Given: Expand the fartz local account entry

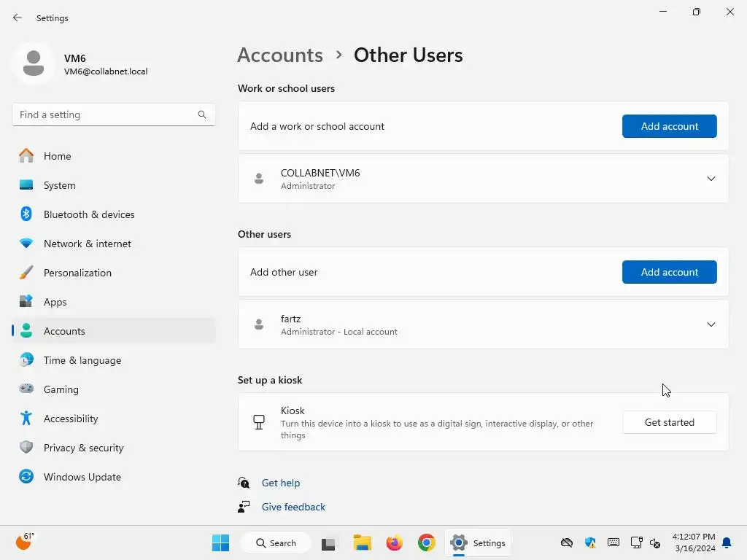Looking at the screenshot, I should click(711, 324).
